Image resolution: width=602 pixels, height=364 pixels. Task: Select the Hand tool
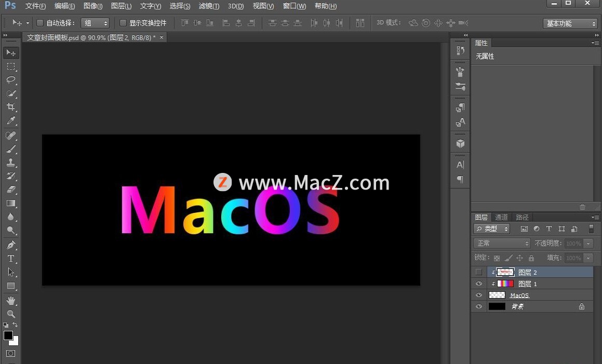pos(11,300)
